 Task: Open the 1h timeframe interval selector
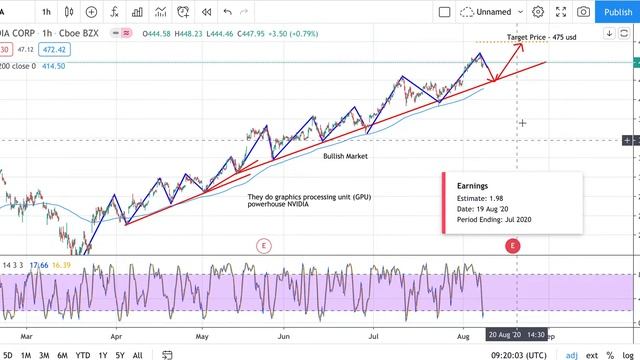(46, 12)
